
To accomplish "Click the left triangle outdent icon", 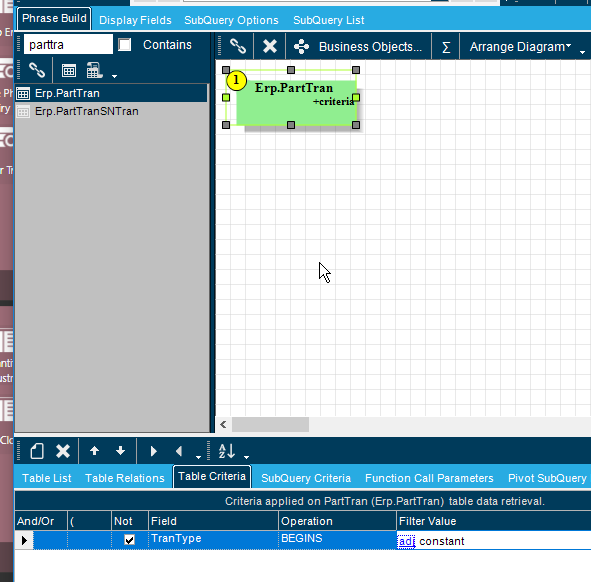I will tap(179, 451).
